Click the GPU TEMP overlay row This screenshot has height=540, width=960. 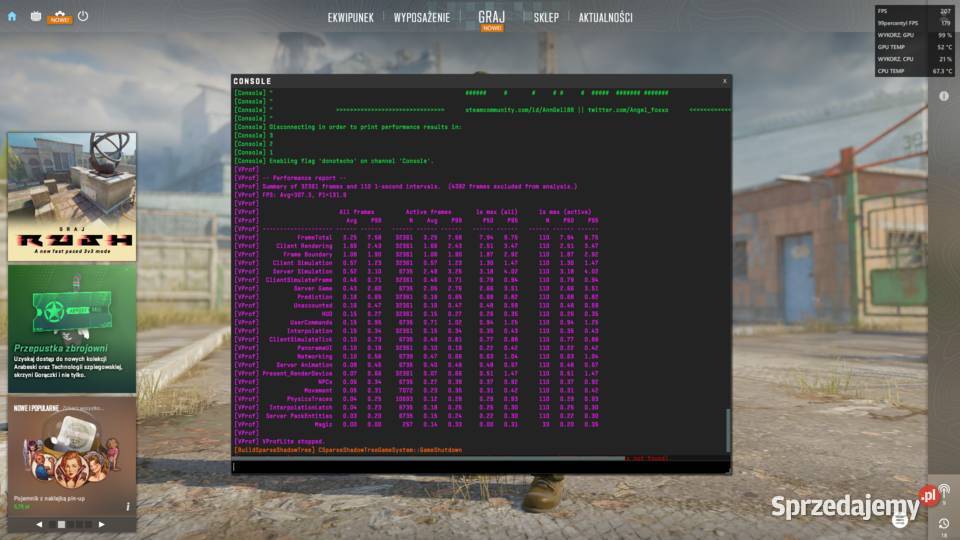[x=915, y=47]
